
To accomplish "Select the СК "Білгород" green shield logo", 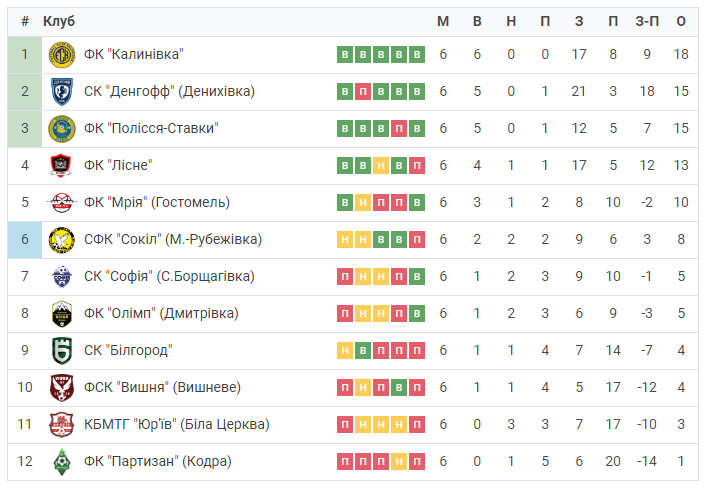I will coord(62,350).
